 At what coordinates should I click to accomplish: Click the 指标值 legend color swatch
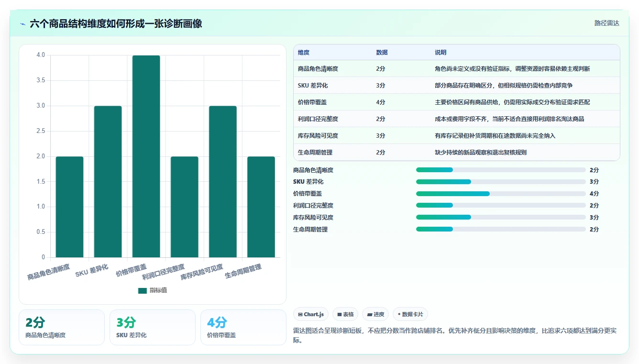pyautogui.click(x=143, y=290)
